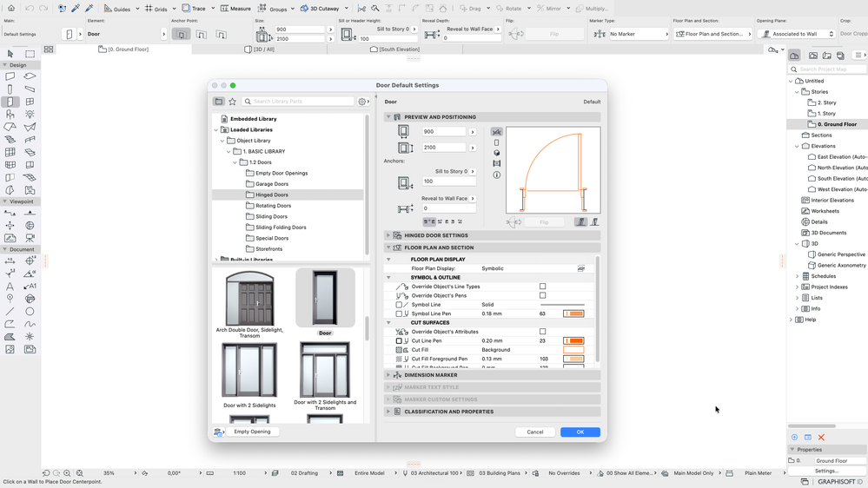Open 1. Story in the navigator
Image resolution: width=868 pixels, height=488 pixels.
pyautogui.click(x=826, y=114)
